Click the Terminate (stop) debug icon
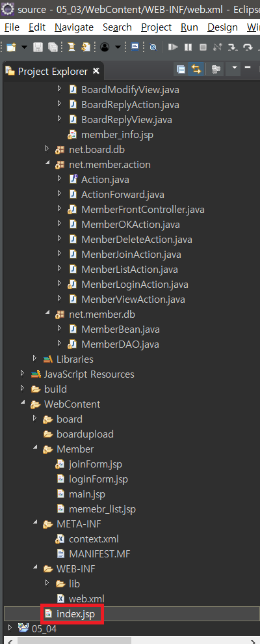260x644 pixels. pos(203,48)
